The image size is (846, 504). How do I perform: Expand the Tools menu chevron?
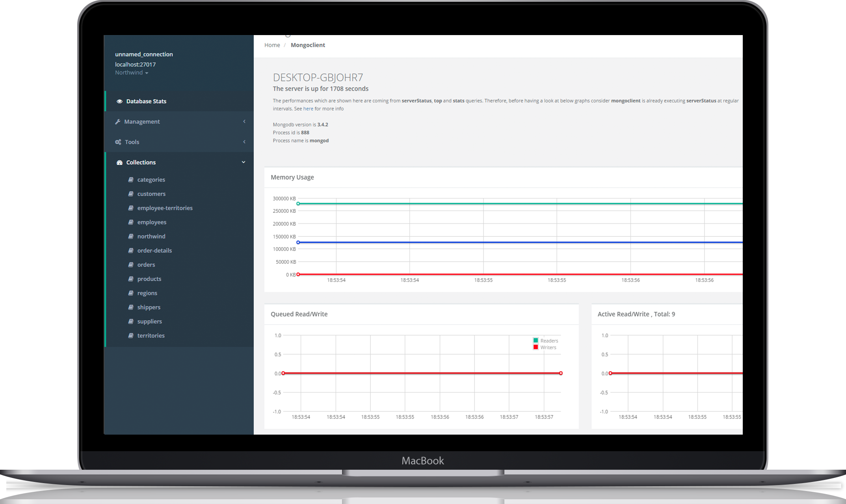click(244, 142)
